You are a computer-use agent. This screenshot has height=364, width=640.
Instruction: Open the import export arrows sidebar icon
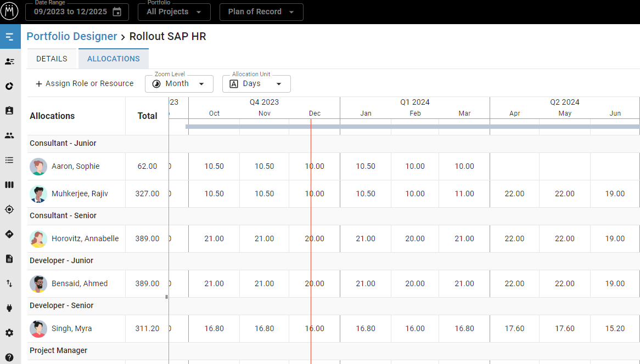[9, 283]
